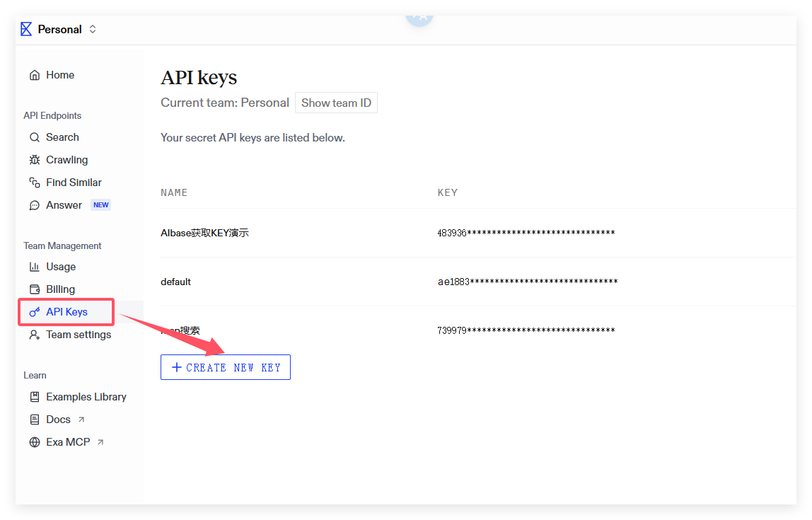Click the Crawling bug icon
812x520 pixels.
(35, 160)
